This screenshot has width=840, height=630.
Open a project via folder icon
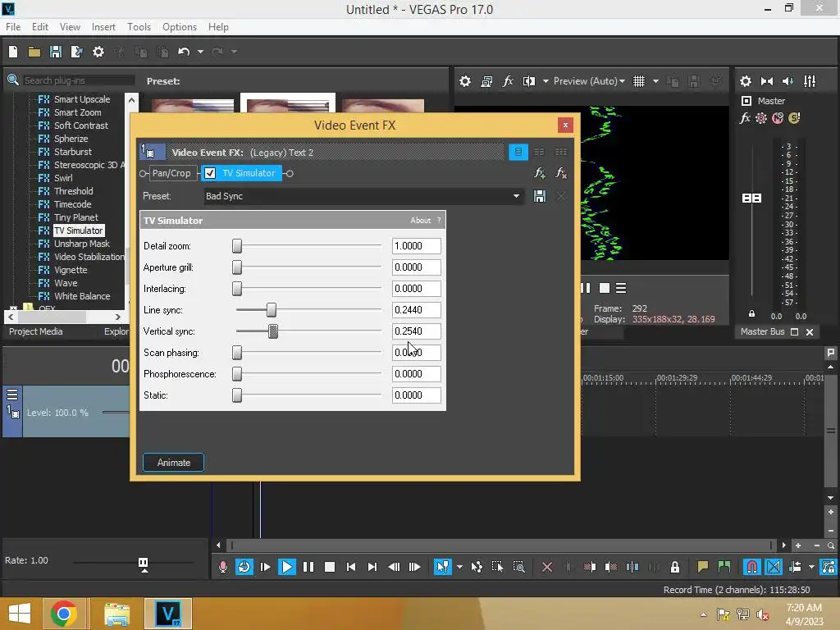[x=34, y=52]
